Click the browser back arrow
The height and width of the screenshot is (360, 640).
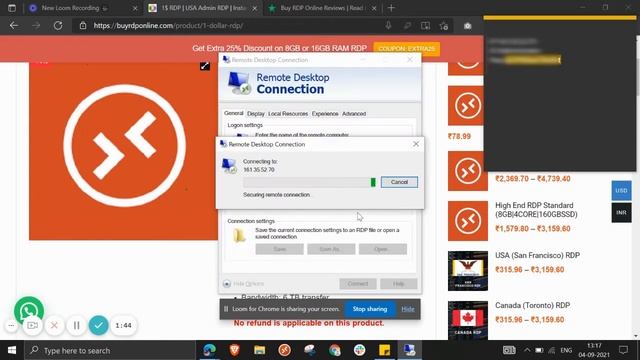[x=14, y=25]
